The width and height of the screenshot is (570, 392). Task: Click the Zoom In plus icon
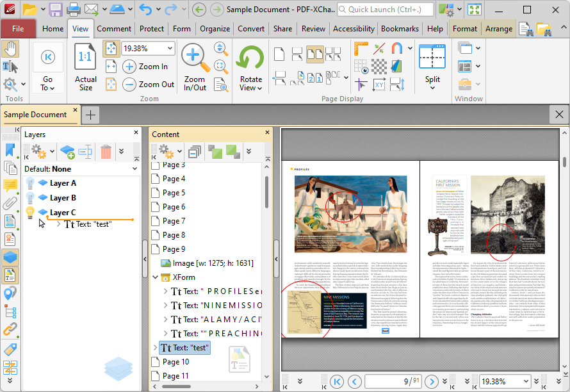click(129, 67)
